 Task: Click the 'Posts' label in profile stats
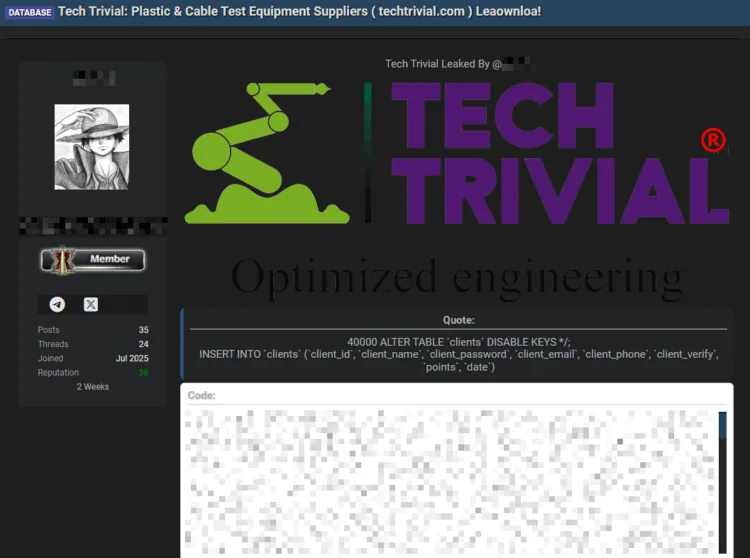pos(49,330)
